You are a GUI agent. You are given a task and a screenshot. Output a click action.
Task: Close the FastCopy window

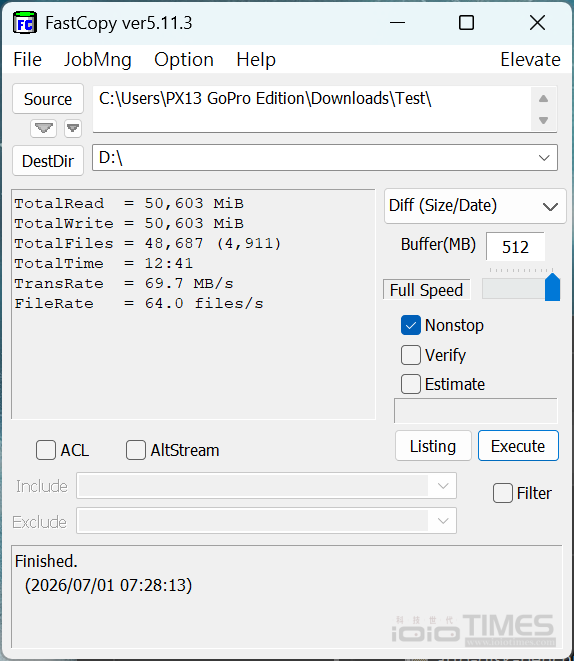pos(537,23)
